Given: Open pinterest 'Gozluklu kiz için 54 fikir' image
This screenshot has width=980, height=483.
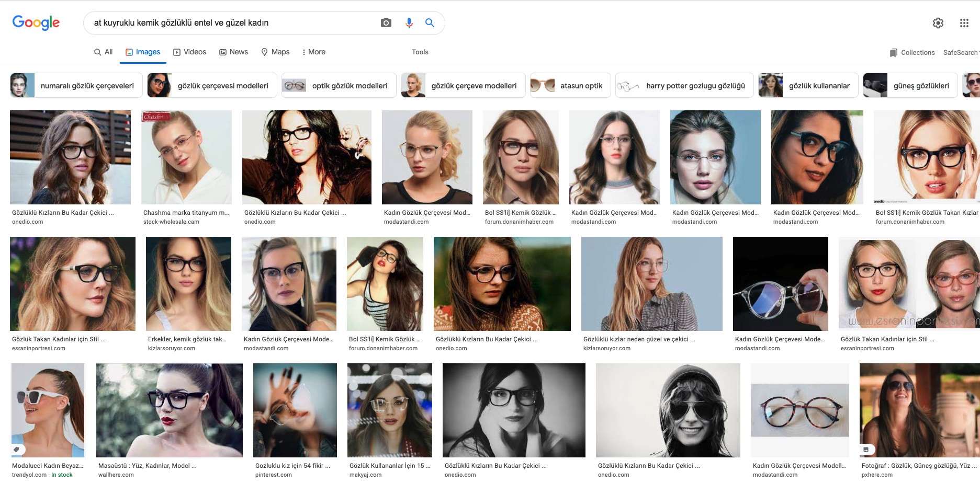Looking at the screenshot, I should click(x=295, y=410).
